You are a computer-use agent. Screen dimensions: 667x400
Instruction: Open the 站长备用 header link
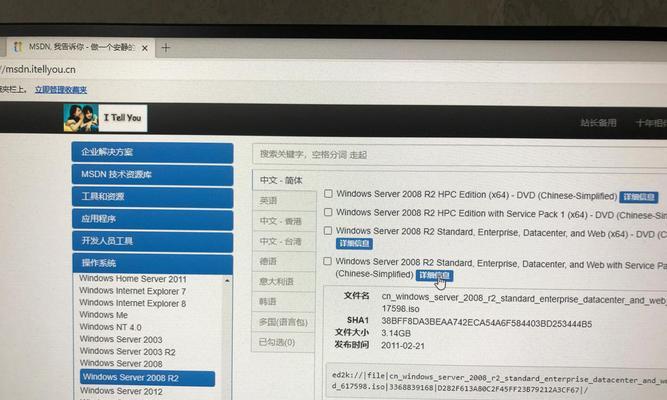click(x=598, y=123)
